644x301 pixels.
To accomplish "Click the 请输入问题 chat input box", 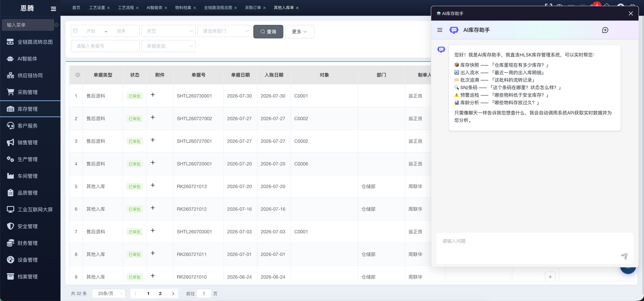I will (535, 248).
